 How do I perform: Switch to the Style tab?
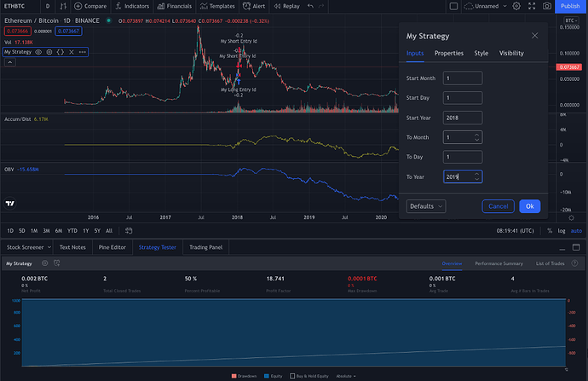coord(481,53)
